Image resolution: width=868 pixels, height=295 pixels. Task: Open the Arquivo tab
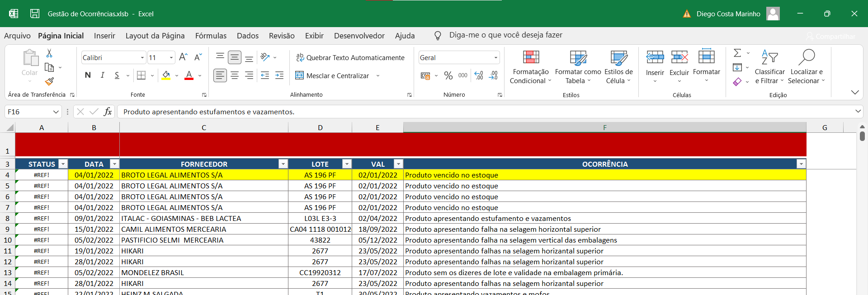click(x=17, y=36)
